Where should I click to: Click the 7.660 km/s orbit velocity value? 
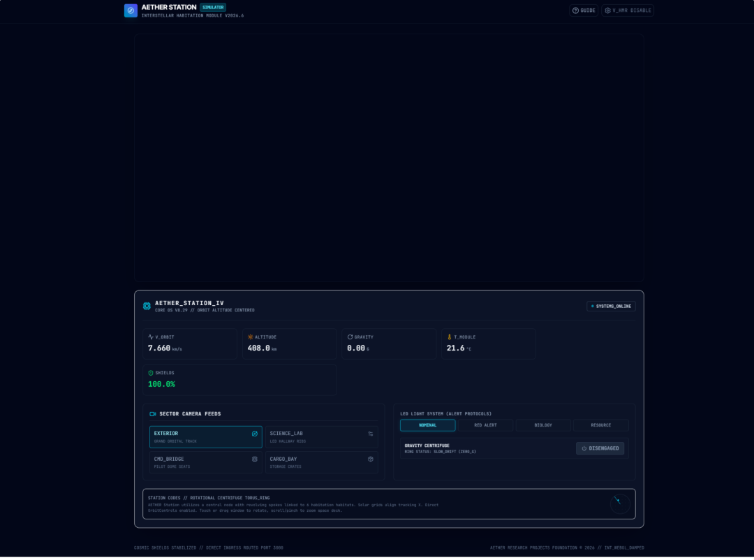click(165, 348)
